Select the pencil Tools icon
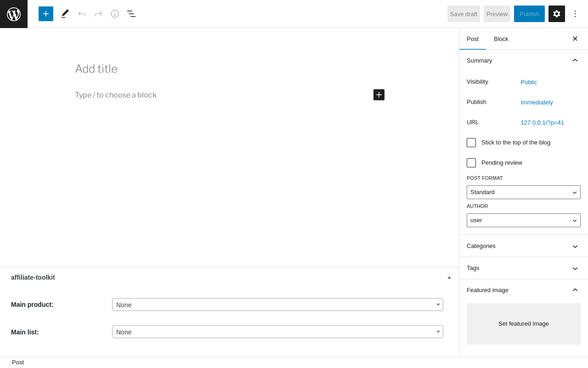Image resolution: width=588 pixels, height=368 pixels. tap(65, 14)
